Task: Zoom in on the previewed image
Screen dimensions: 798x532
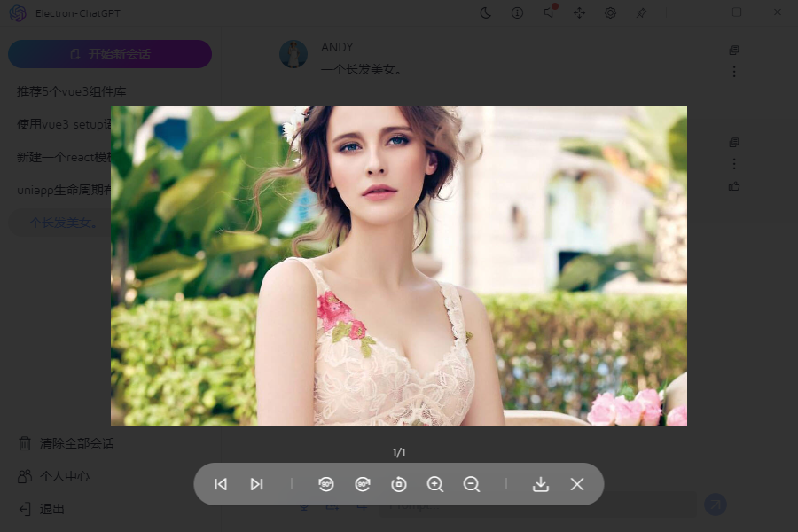Action: 435,484
